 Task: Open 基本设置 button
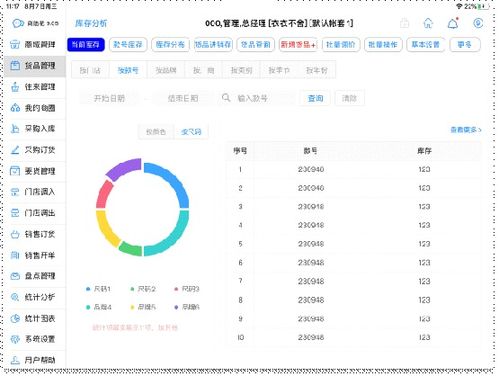click(426, 45)
